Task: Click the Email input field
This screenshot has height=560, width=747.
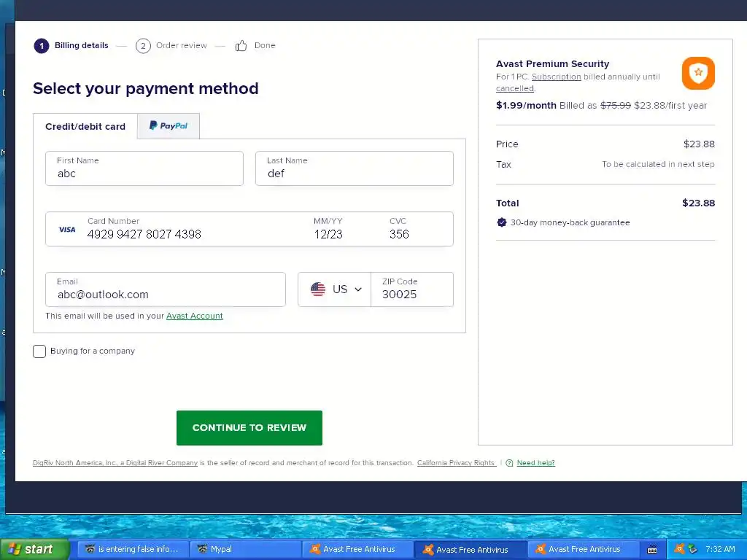Action: click(166, 289)
